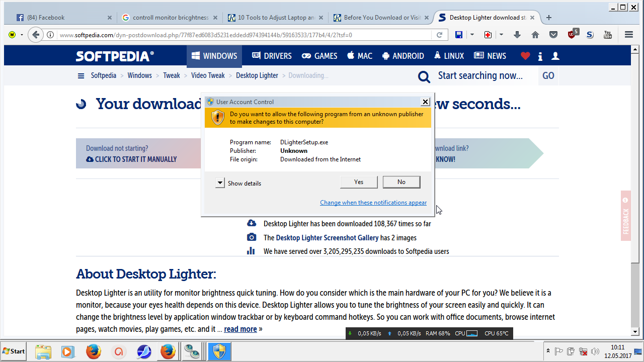Screen dimensions: 644x362
Task: Click the GO search button
Action: click(548, 76)
